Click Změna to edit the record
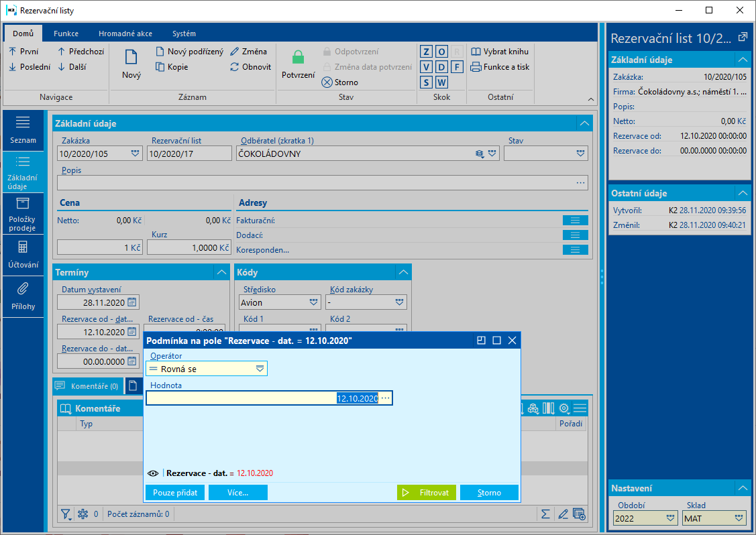Image resolution: width=756 pixels, height=535 pixels. [x=248, y=51]
